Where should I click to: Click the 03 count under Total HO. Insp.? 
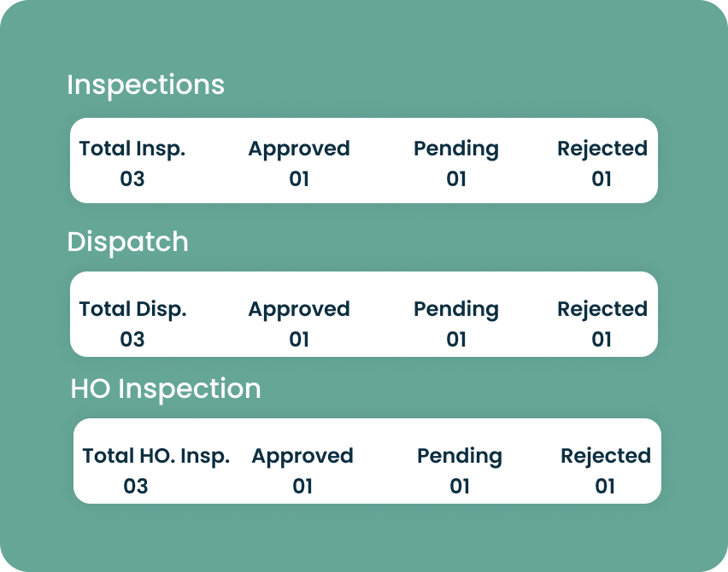136,487
